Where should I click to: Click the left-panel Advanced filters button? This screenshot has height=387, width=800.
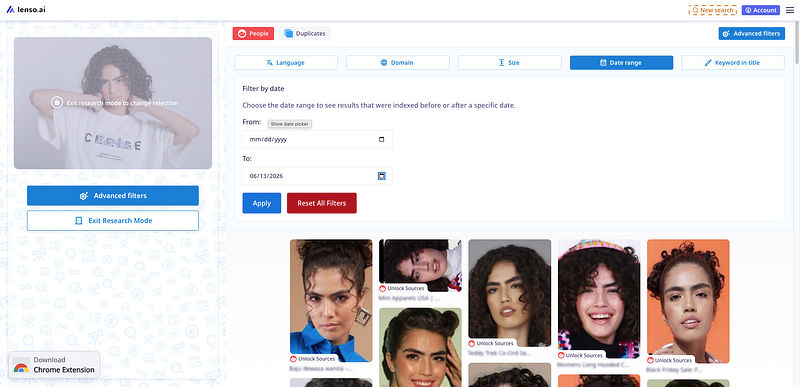113,196
